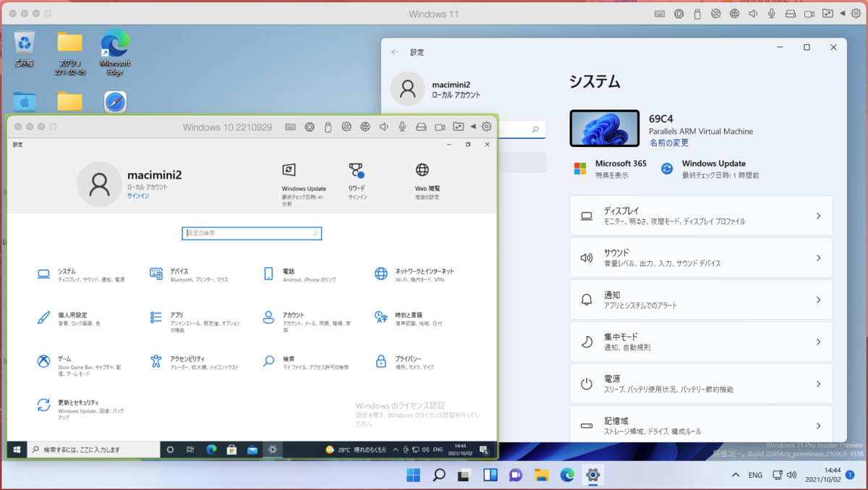This screenshot has width=868, height=490.
Task: Click サインイン link under macimini2 in Windows 10
Action: [x=138, y=196]
